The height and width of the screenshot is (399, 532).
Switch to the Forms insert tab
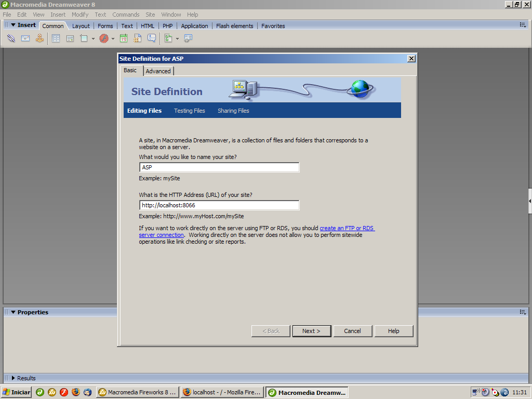coord(105,26)
